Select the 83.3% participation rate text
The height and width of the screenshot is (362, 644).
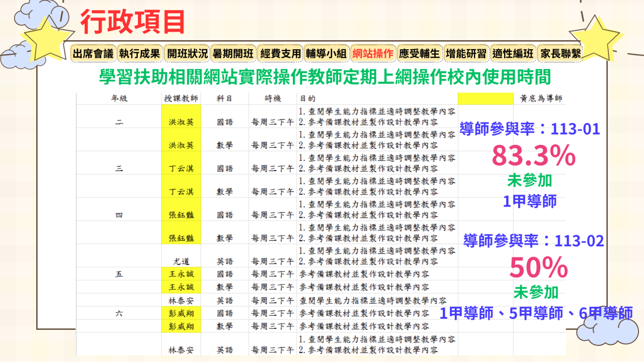point(533,156)
